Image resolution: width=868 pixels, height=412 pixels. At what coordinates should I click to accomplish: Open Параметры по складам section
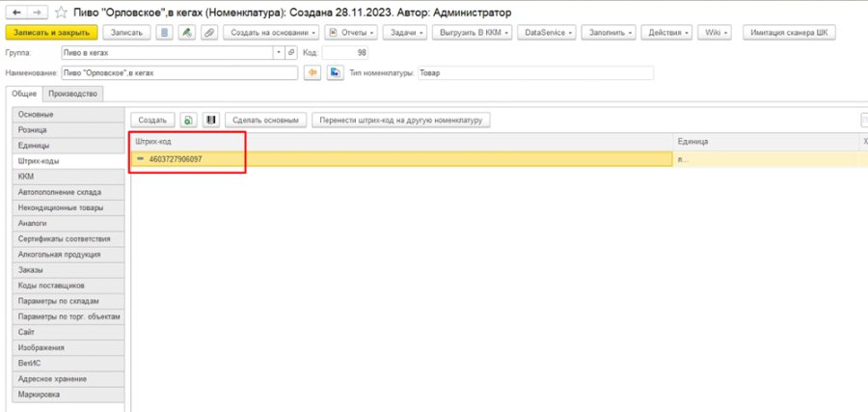click(68, 301)
